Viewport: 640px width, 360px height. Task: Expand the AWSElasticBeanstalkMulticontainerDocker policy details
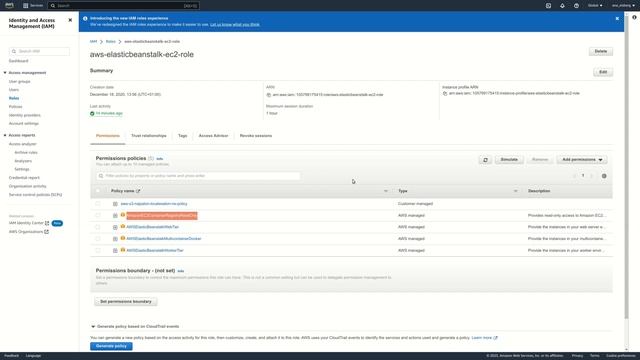click(115, 239)
